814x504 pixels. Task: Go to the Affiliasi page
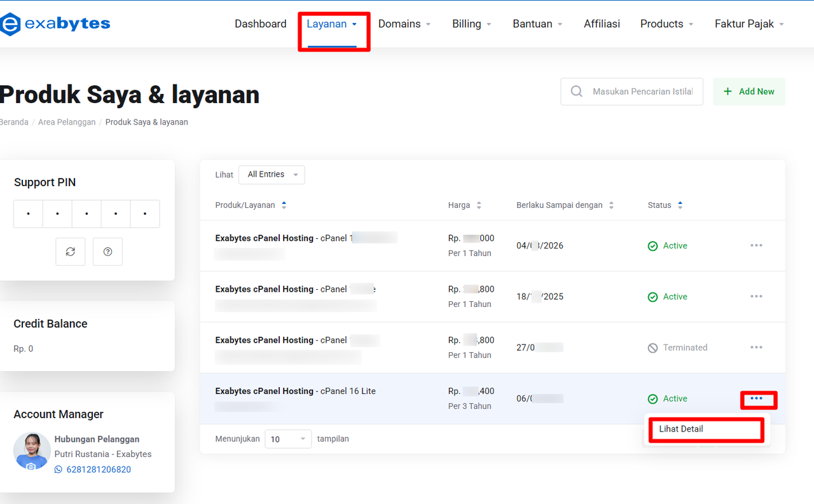pos(602,24)
